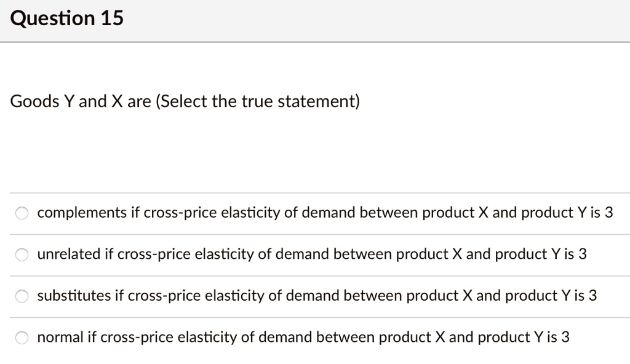Click the fourth answer row

(315, 337)
